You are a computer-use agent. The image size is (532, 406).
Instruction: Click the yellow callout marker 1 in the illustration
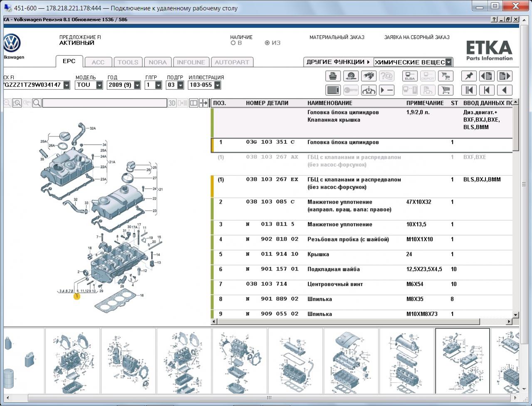tap(77, 296)
